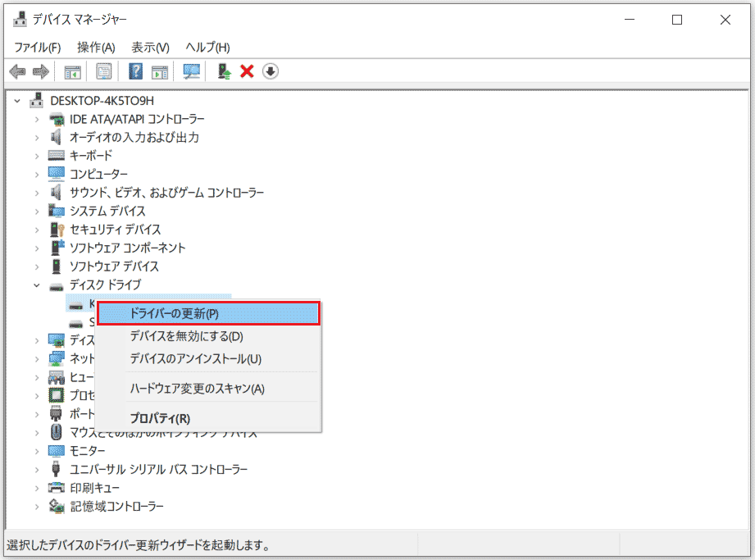
Task: Select the 記憶域コントローラー row text
Action: coord(116,506)
